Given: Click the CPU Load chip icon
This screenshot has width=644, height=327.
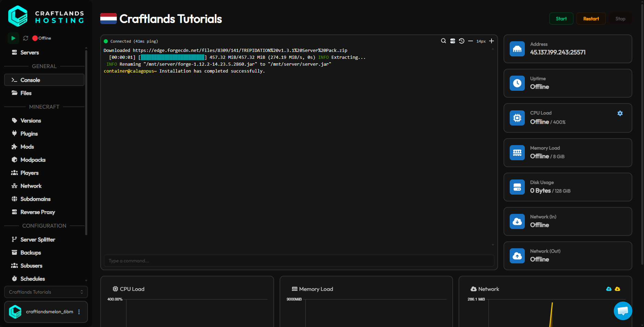Looking at the screenshot, I should [x=517, y=118].
